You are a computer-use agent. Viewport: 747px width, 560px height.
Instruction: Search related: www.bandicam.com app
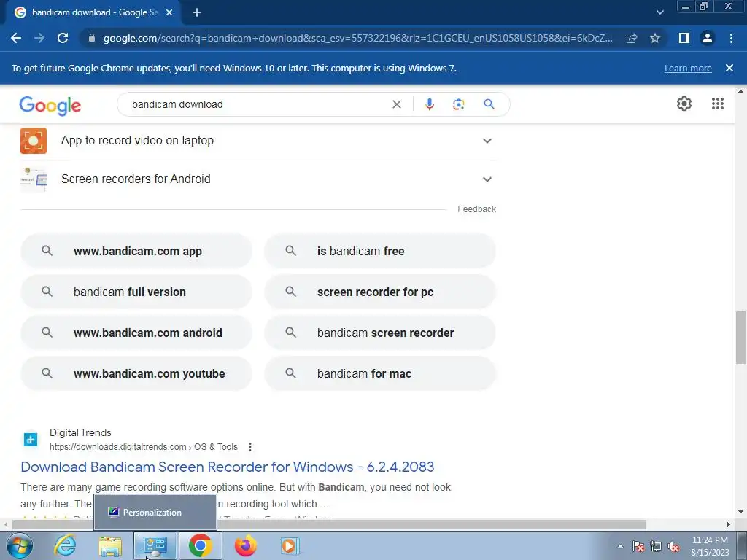(136, 251)
